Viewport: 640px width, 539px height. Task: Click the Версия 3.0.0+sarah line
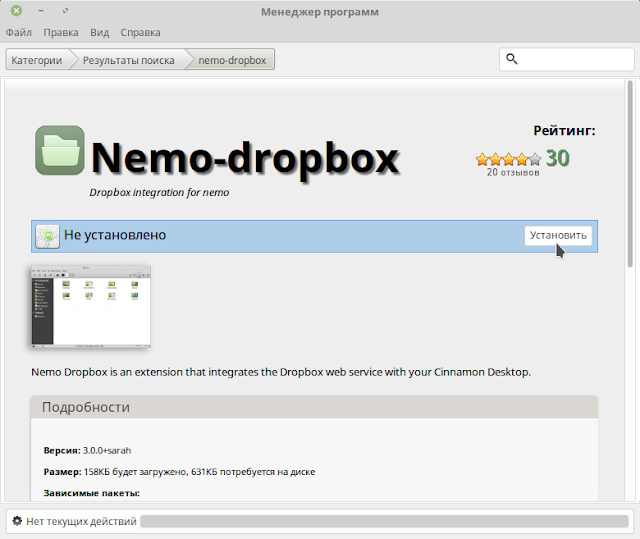point(87,450)
